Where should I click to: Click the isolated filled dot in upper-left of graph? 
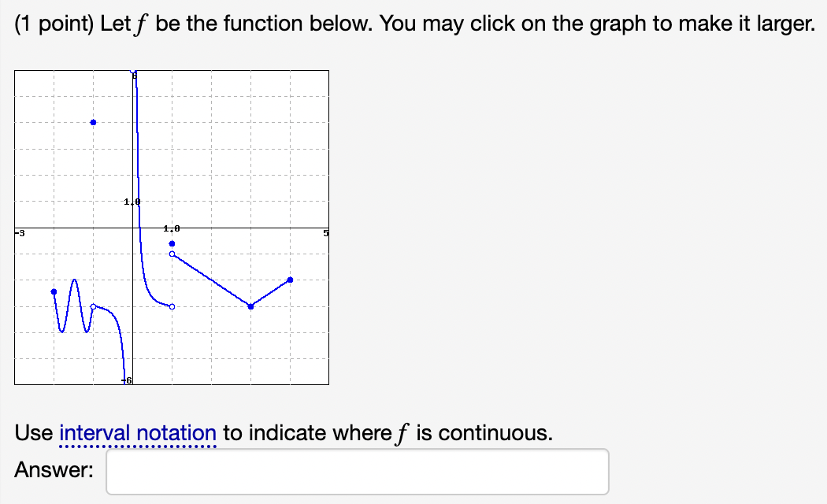[94, 122]
